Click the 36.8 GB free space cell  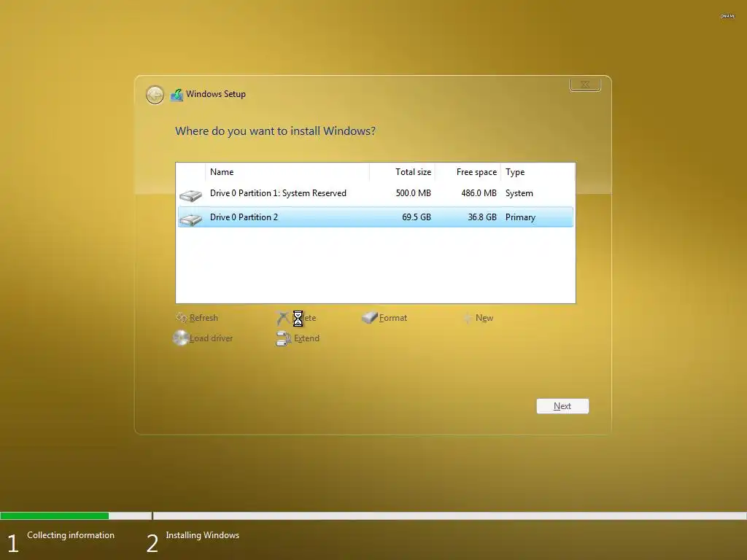(482, 217)
